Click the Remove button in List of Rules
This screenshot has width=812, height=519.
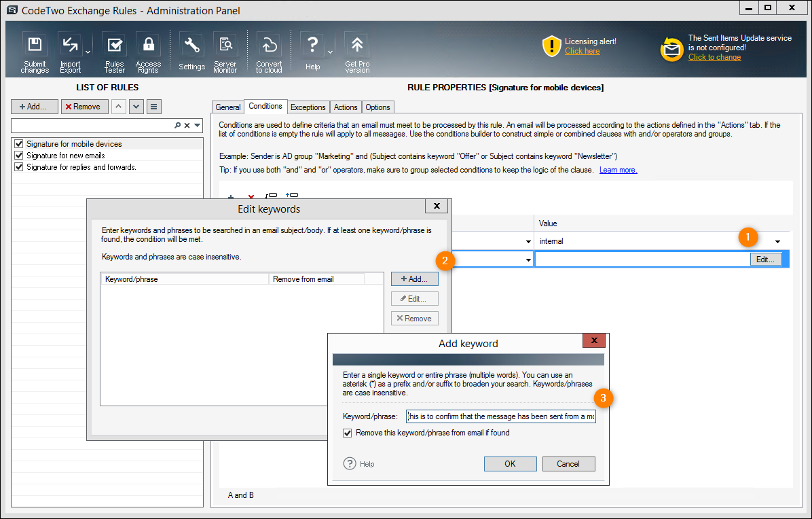tap(84, 107)
